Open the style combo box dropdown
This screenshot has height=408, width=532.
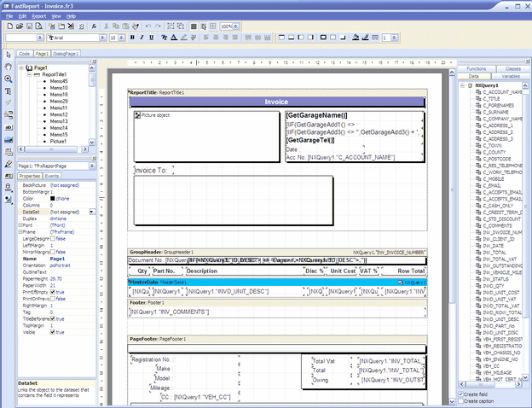click(40, 38)
